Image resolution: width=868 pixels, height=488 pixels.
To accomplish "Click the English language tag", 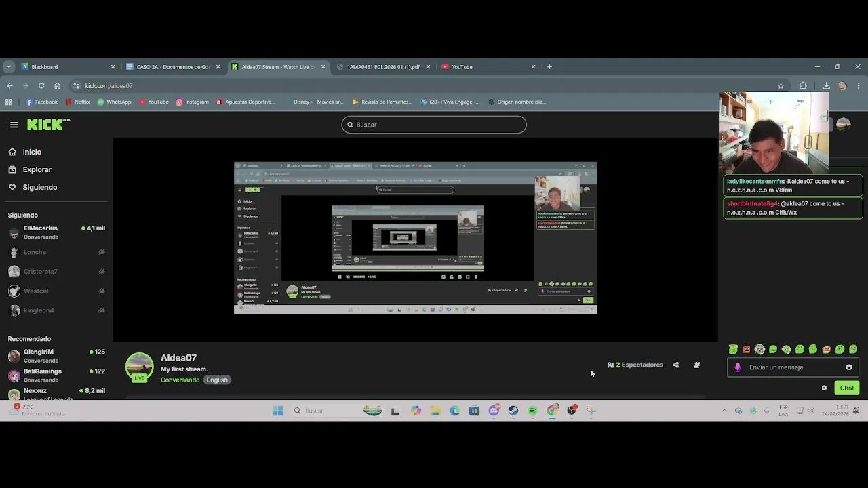I will point(217,380).
